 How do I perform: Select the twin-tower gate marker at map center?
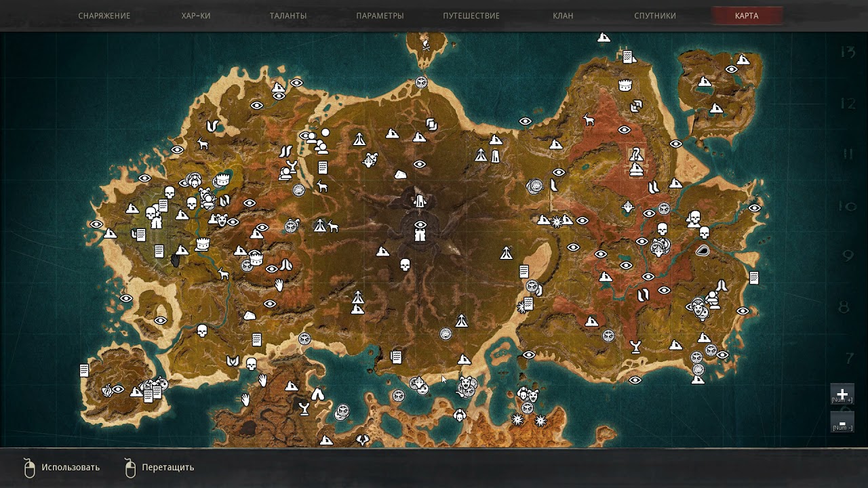point(420,235)
